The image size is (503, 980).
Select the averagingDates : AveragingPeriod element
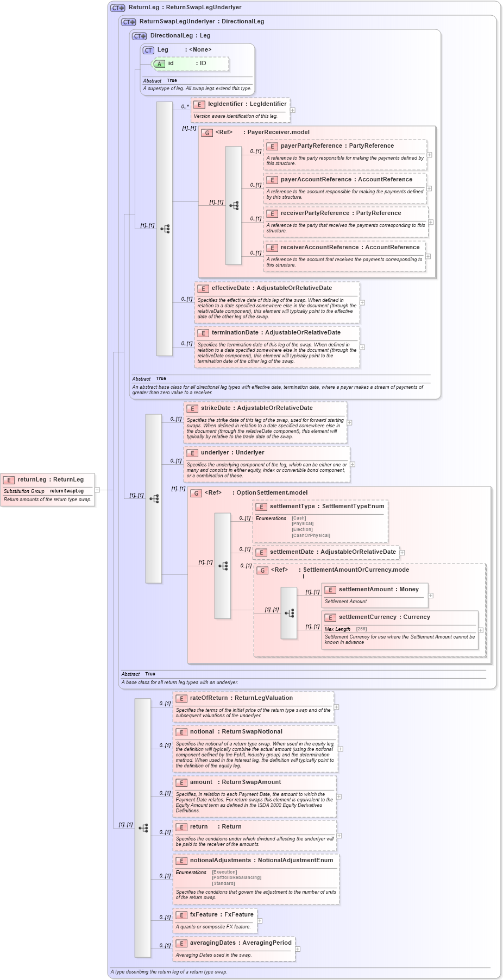(234, 949)
